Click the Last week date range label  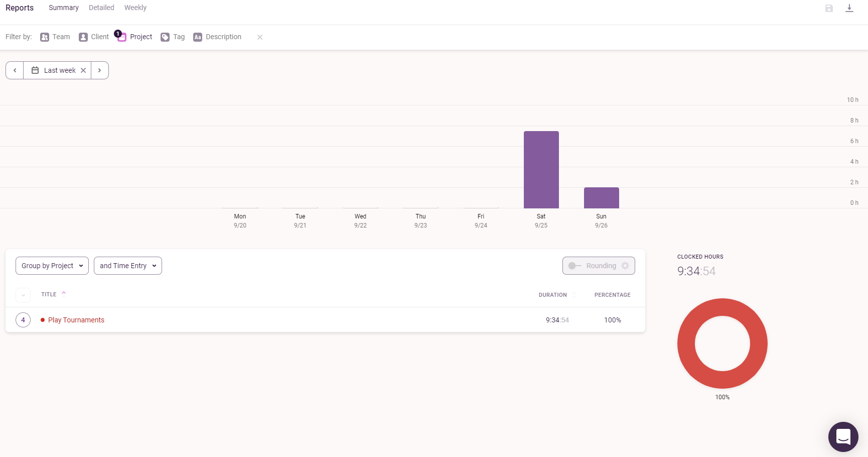coord(60,70)
